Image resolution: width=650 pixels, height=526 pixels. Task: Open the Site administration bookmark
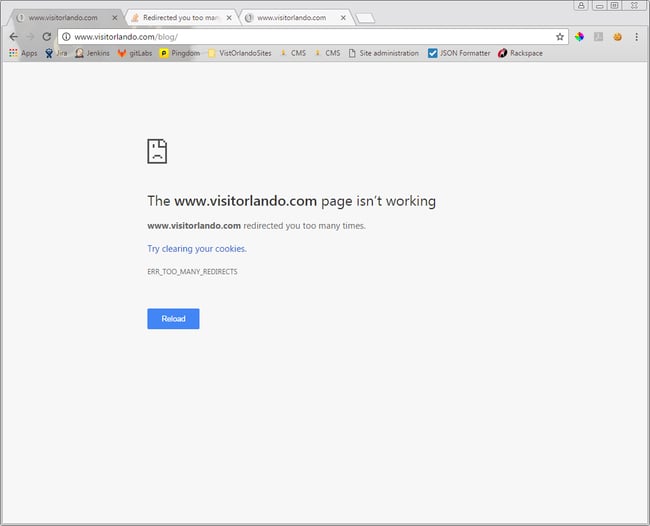[383, 53]
